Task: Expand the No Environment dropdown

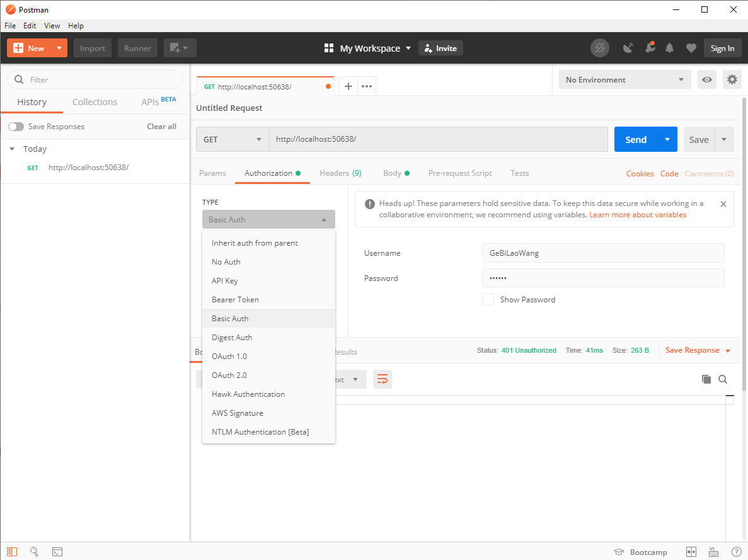Action: [x=624, y=80]
